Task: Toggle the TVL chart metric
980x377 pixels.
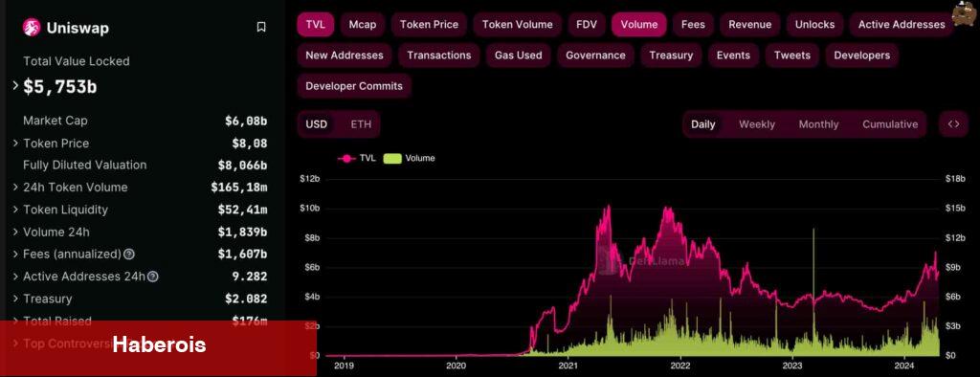Action: tap(316, 24)
